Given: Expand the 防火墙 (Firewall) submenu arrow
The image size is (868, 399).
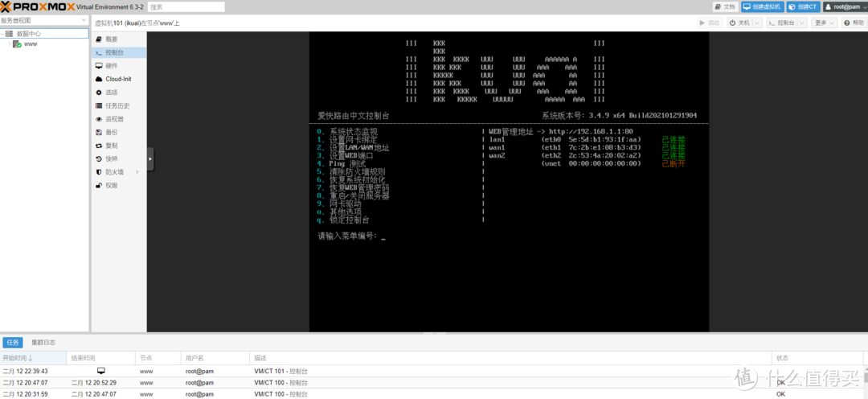Looking at the screenshot, I should [x=137, y=172].
